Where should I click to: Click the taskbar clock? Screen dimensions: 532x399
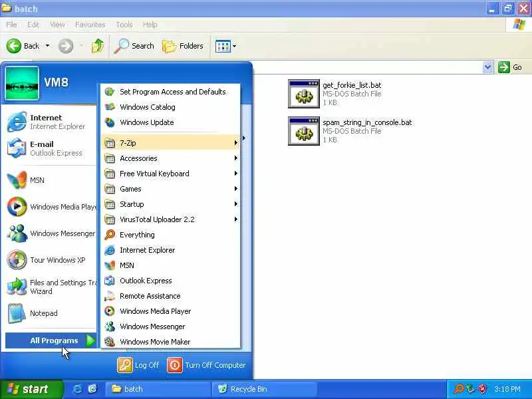[x=507, y=389]
